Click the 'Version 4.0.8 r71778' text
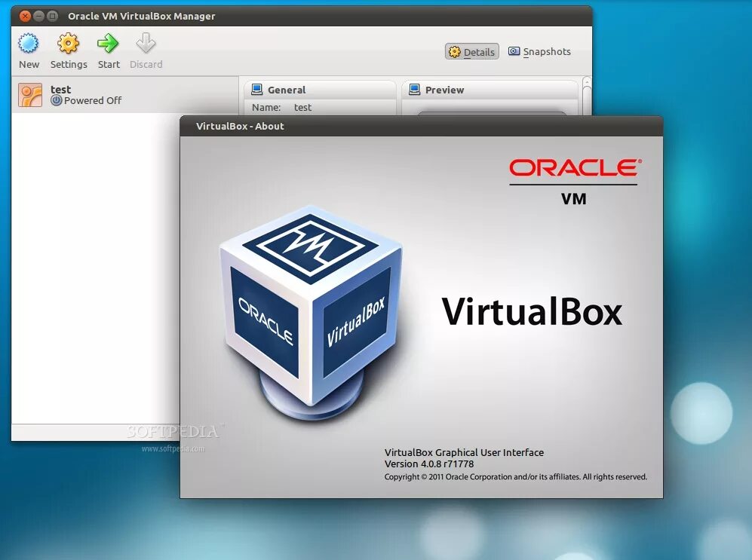 [x=429, y=464]
